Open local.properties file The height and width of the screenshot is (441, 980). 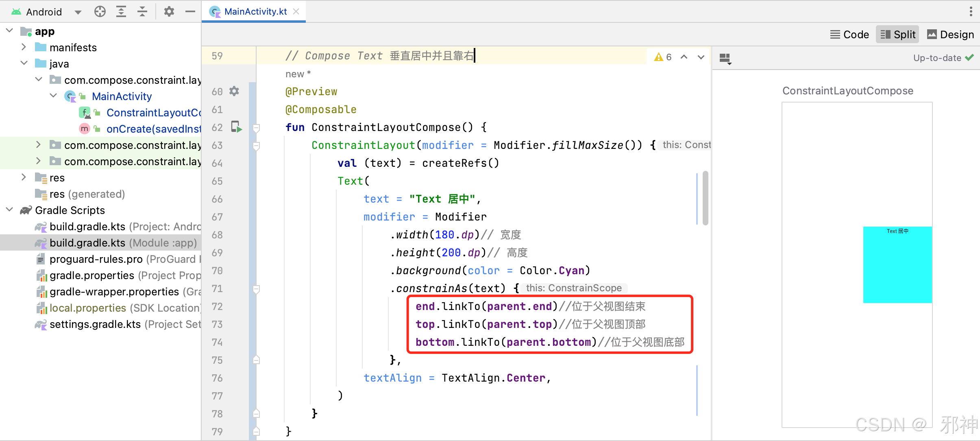[x=125, y=308]
